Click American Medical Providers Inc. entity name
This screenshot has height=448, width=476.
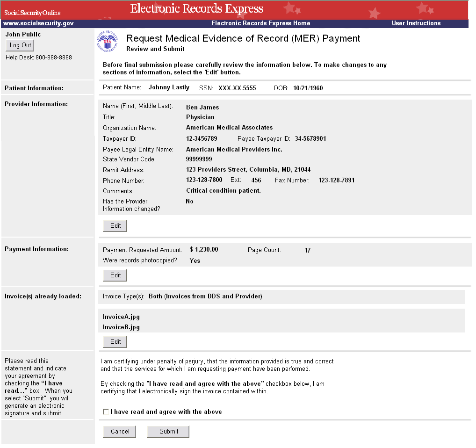234,149
